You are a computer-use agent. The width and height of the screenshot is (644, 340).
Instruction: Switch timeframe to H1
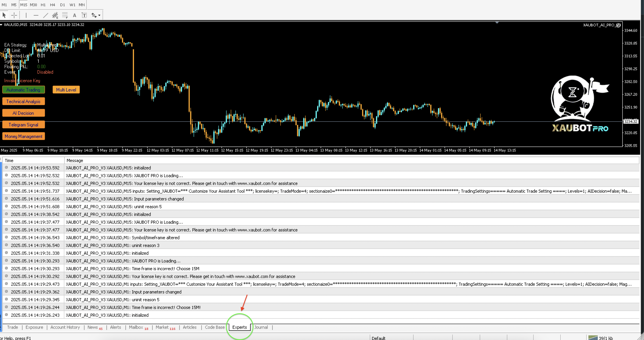(43, 5)
